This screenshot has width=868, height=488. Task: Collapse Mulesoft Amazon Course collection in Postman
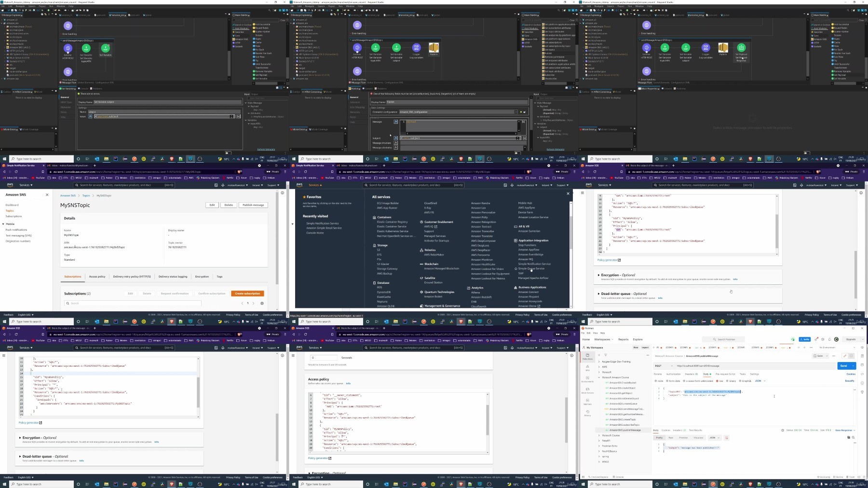(x=599, y=377)
